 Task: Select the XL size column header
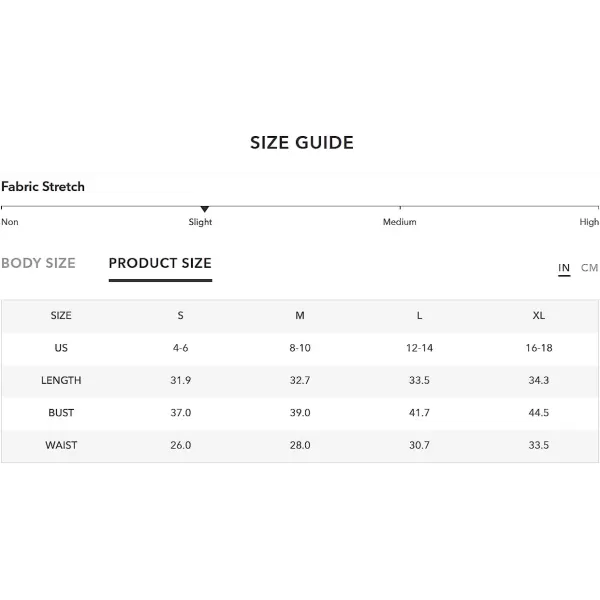click(539, 316)
